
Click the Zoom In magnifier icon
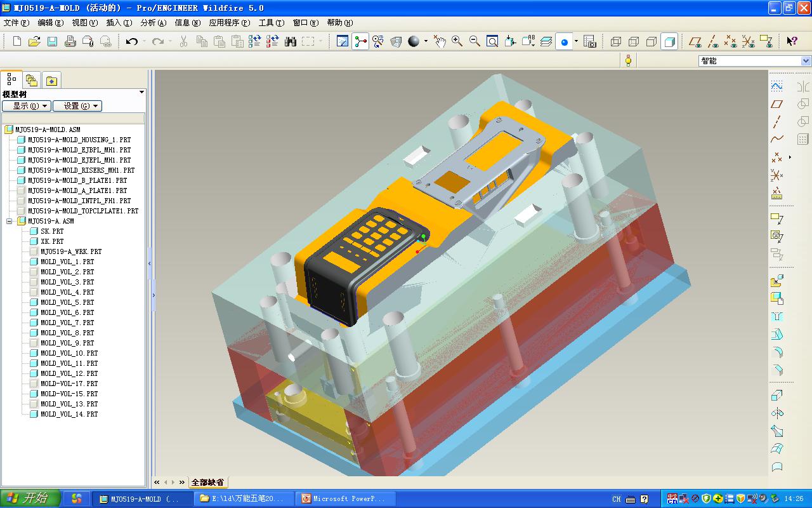(457, 41)
